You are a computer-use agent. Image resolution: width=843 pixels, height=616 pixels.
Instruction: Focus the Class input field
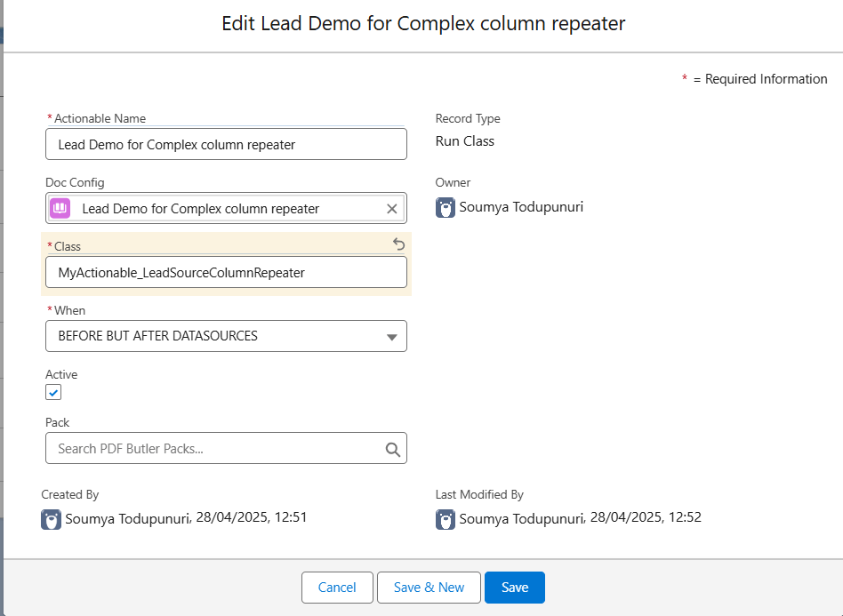click(x=227, y=272)
